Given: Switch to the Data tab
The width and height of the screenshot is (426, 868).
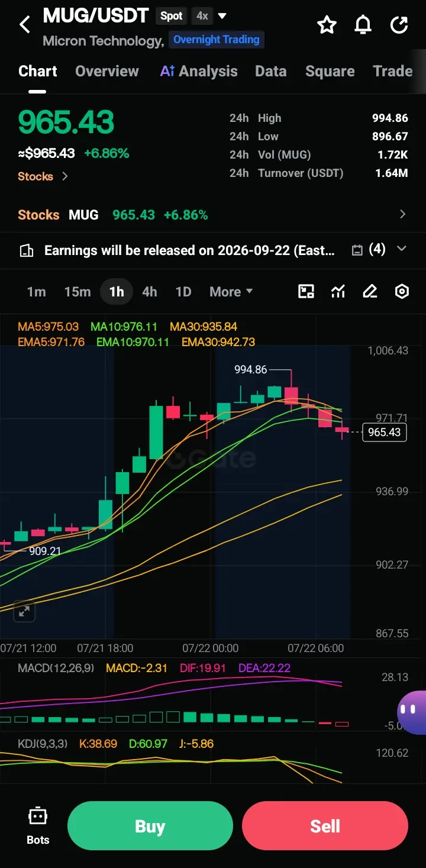Looking at the screenshot, I should pyautogui.click(x=271, y=71).
